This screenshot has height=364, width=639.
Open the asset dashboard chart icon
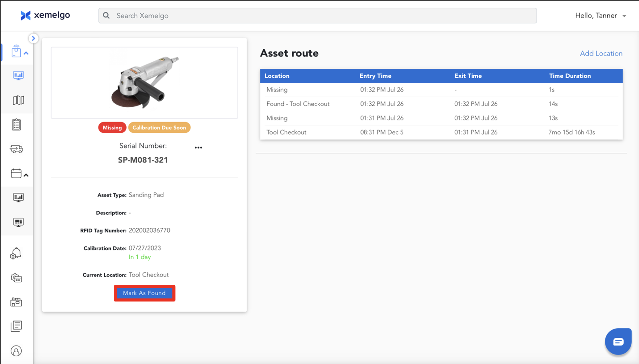pos(18,75)
